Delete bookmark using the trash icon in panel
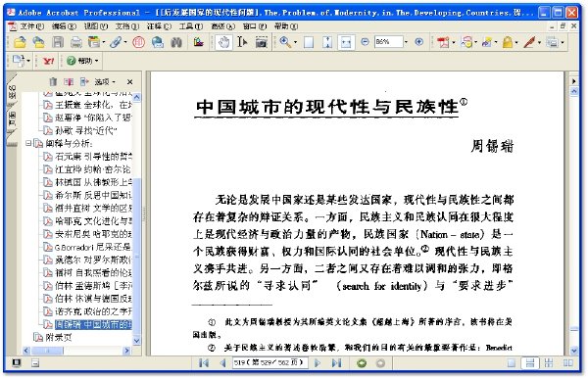 coord(53,81)
